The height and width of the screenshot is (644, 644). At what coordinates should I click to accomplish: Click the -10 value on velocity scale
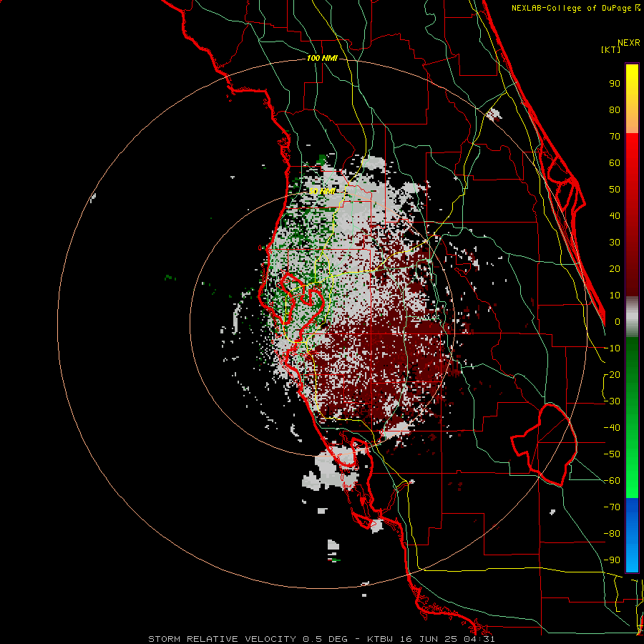tap(612, 348)
